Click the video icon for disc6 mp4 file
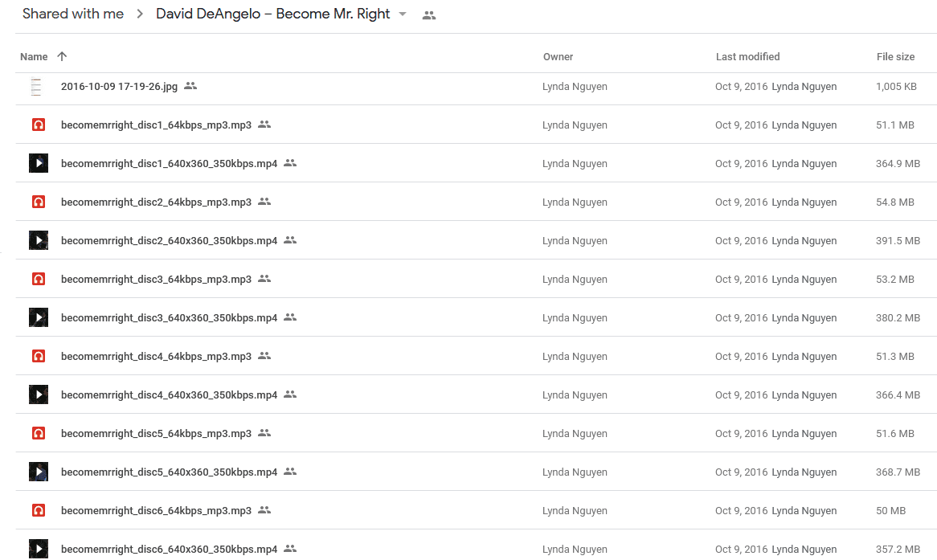Image resolution: width=937 pixels, height=560 pixels. pos(39,549)
